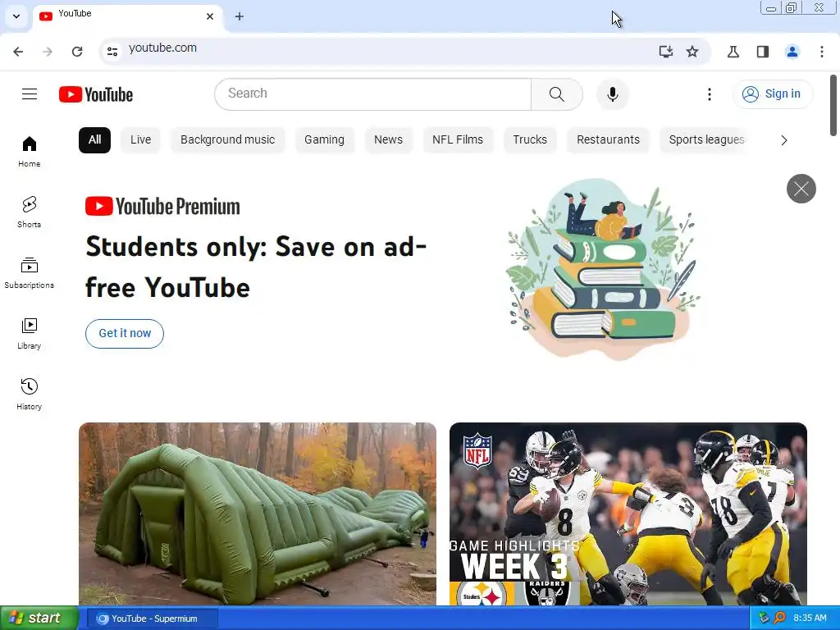Click the YouTube logo
The image size is (840, 630).
96,94
